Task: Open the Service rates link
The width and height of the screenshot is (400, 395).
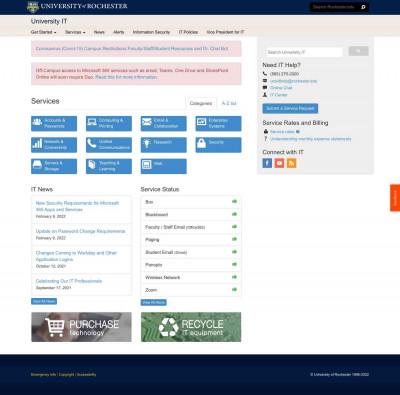Action: tap(282, 132)
